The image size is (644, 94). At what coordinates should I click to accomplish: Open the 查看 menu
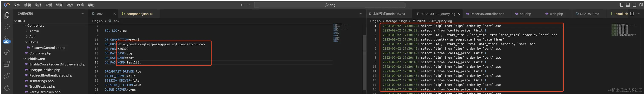click(49, 5)
